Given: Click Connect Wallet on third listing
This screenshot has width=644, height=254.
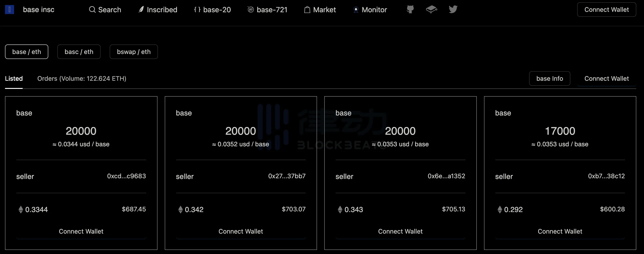Looking at the screenshot, I should pyautogui.click(x=400, y=231).
